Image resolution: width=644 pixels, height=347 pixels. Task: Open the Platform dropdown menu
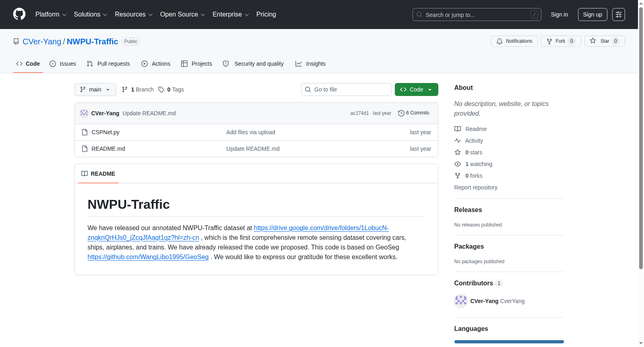[51, 15]
